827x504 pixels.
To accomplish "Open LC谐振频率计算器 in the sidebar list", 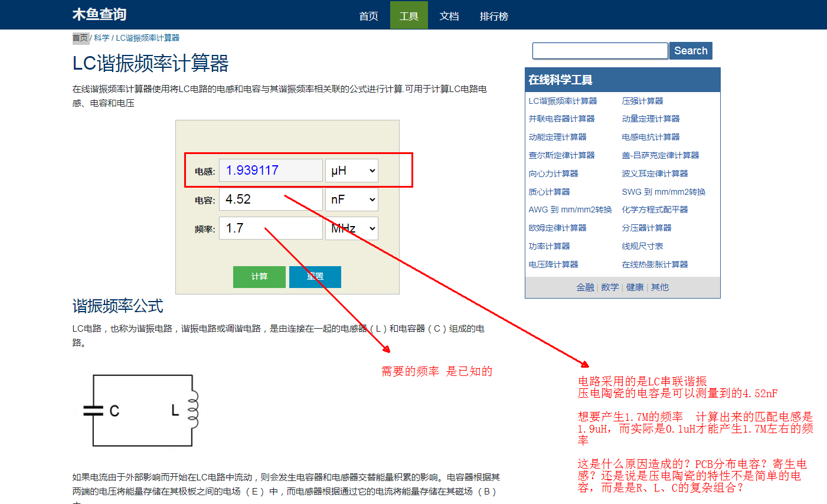I will (563, 101).
